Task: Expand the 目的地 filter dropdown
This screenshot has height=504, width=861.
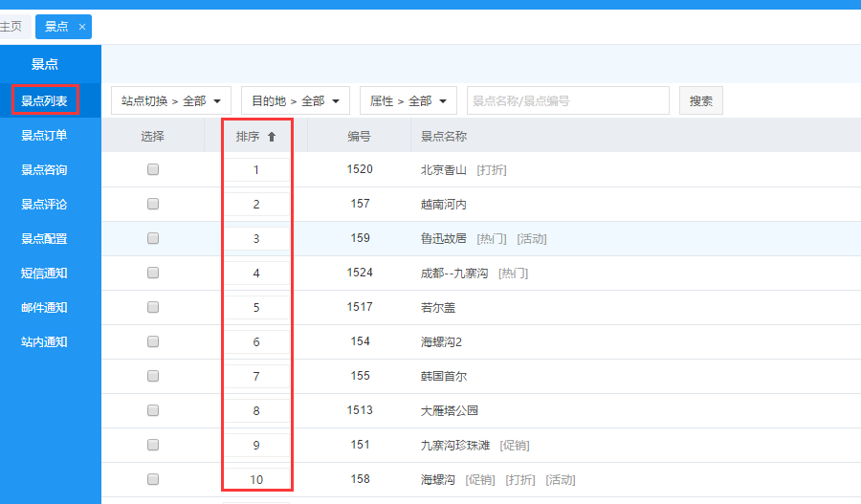Action: pos(296,100)
